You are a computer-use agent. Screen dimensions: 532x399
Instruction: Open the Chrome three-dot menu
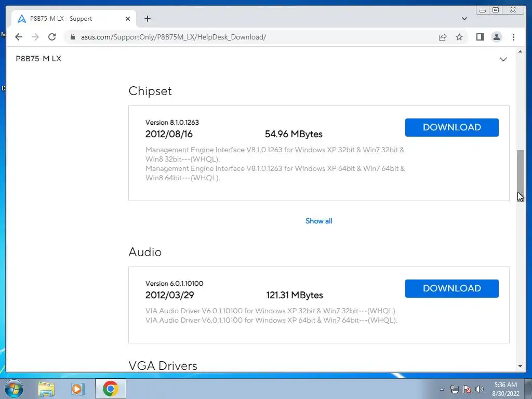point(513,37)
